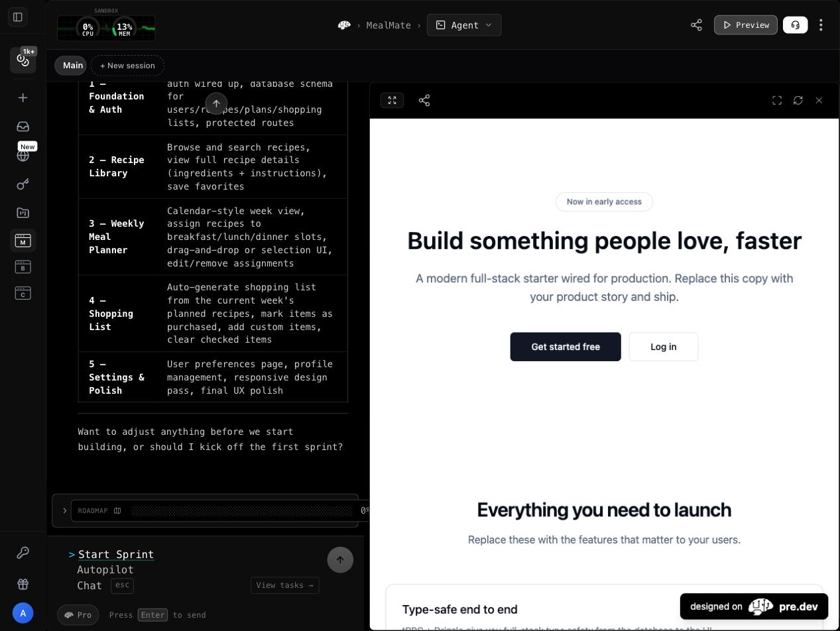
Task: Click the share icon in preview toolbar
Action: click(x=424, y=101)
